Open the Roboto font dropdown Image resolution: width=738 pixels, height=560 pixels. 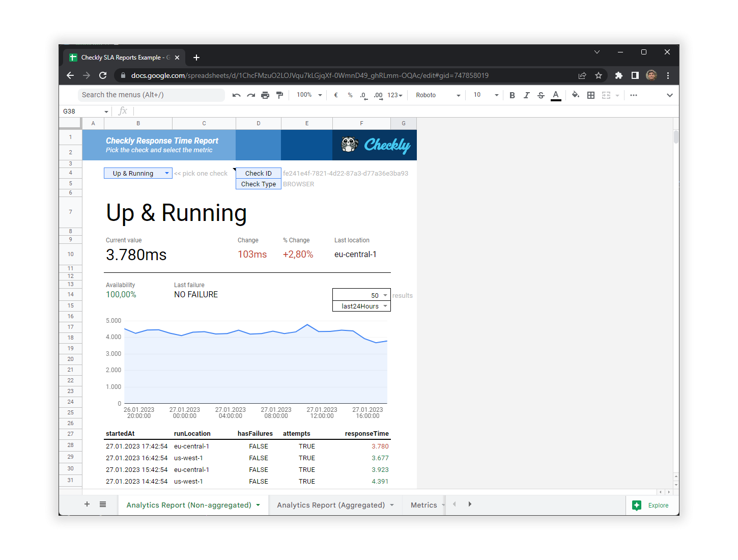pyautogui.click(x=436, y=95)
